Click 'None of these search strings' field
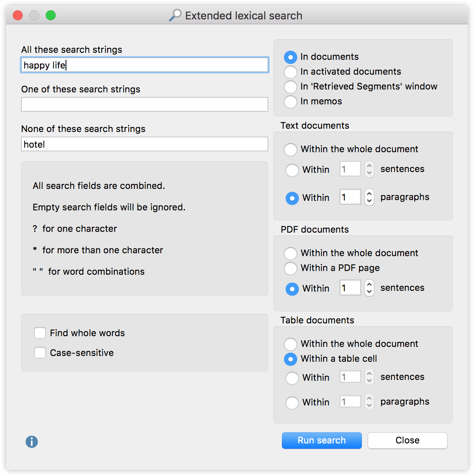The width and height of the screenshot is (474, 476). point(145,144)
